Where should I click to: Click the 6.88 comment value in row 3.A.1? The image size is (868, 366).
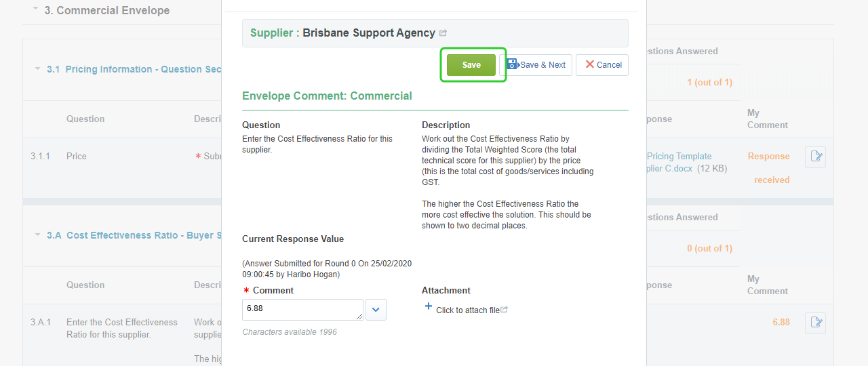tap(781, 322)
